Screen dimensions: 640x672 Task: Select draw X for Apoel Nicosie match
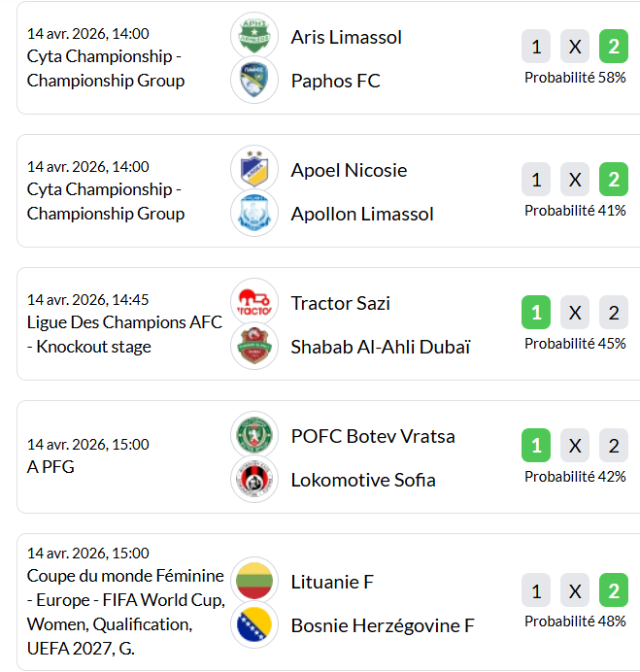[x=575, y=180]
